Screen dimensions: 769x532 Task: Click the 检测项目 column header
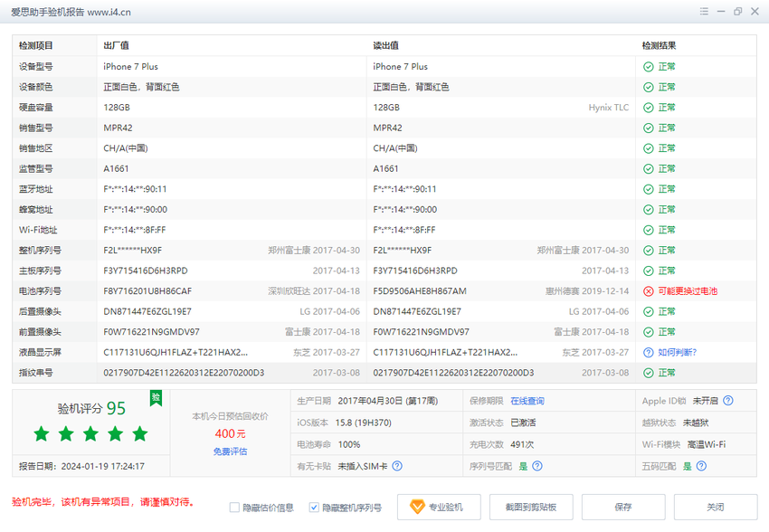pyautogui.click(x=36, y=45)
